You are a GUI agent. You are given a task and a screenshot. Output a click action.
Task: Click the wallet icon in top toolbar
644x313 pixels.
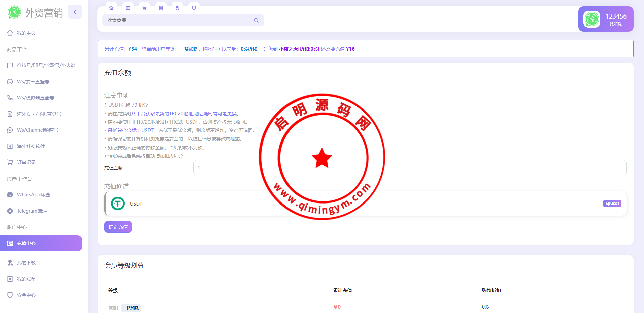coord(128,8)
